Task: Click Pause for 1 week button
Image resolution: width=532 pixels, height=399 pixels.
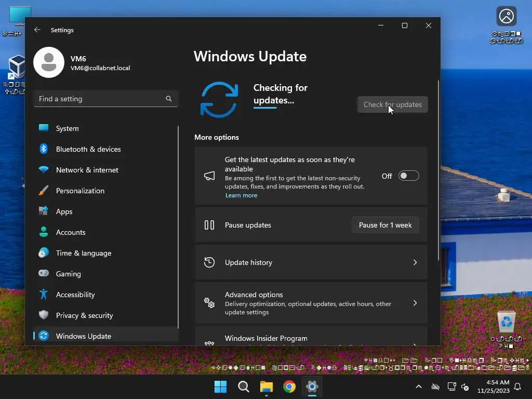Action: (385, 225)
